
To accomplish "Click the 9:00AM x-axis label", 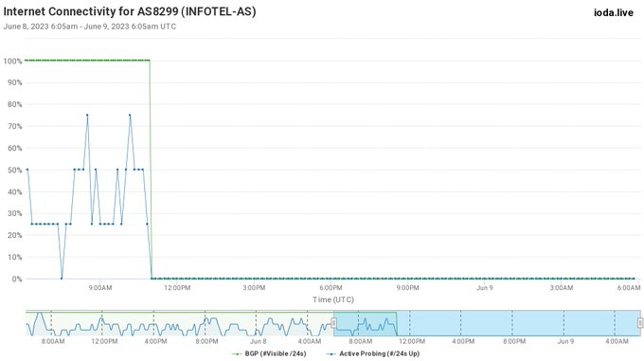I will point(100,288).
